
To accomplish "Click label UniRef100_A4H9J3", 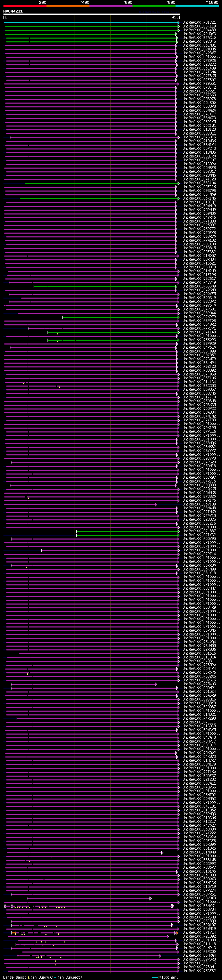I will point(199,948).
